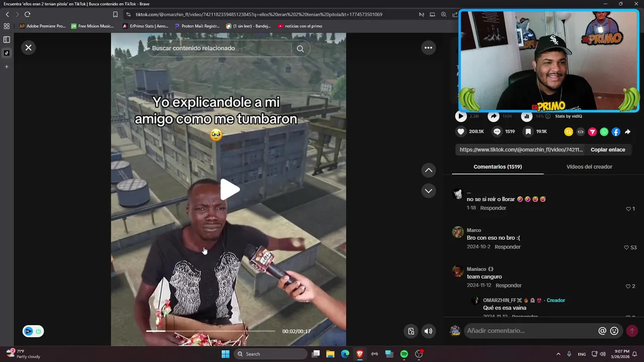The image size is (644, 362).
Task: Open '(1 sin leer) - Bandej...' bookmark
Action: pos(249,26)
